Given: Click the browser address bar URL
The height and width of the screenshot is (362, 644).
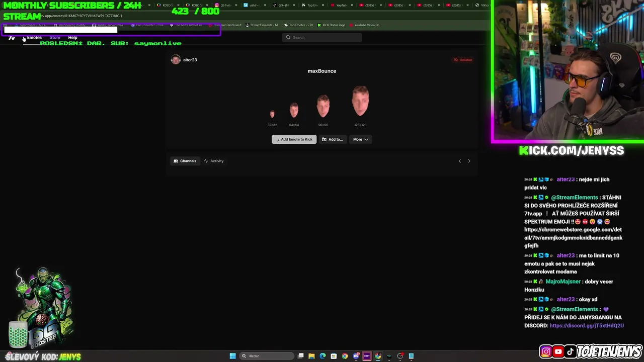Looking at the screenshot, I should (x=80, y=16).
